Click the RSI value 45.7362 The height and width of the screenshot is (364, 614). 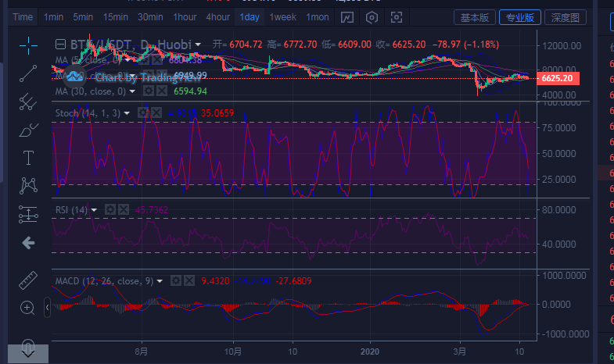(x=152, y=210)
